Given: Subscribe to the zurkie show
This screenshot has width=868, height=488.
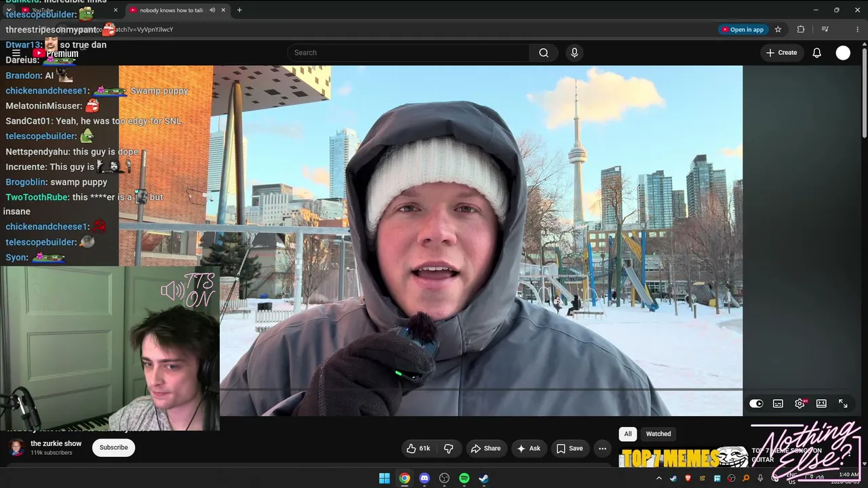Looking at the screenshot, I should [114, 447].
